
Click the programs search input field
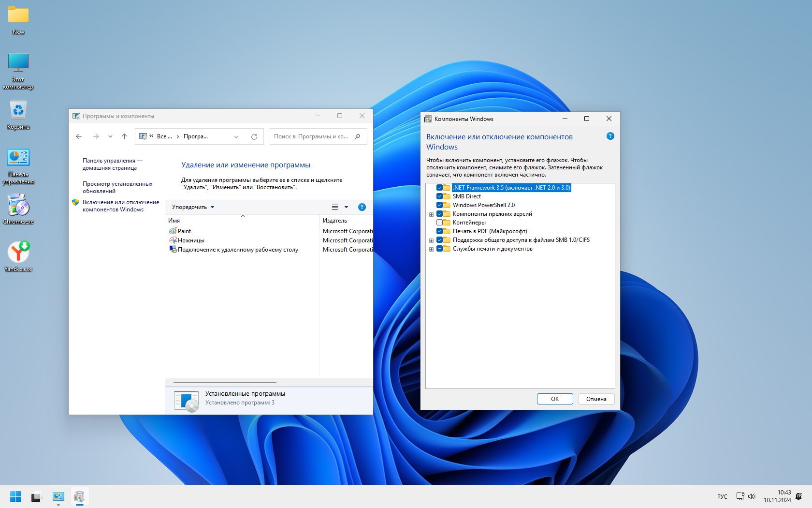click(312, 137)
